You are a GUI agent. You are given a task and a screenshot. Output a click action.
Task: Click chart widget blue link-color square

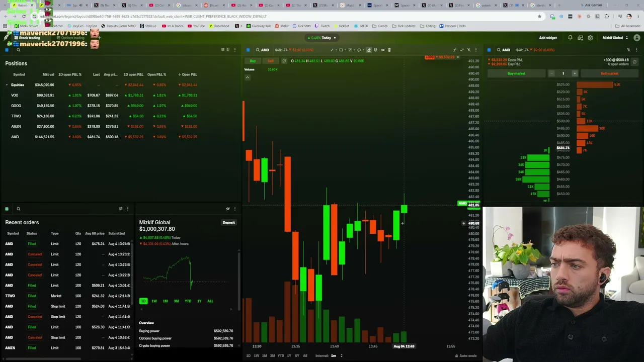point(248,50)
